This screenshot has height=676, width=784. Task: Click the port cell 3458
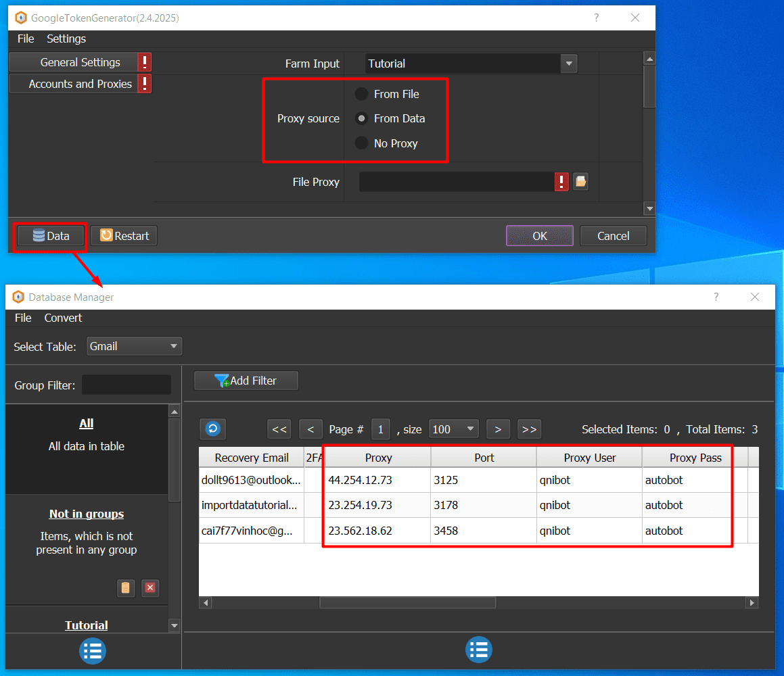coord(484,531)
